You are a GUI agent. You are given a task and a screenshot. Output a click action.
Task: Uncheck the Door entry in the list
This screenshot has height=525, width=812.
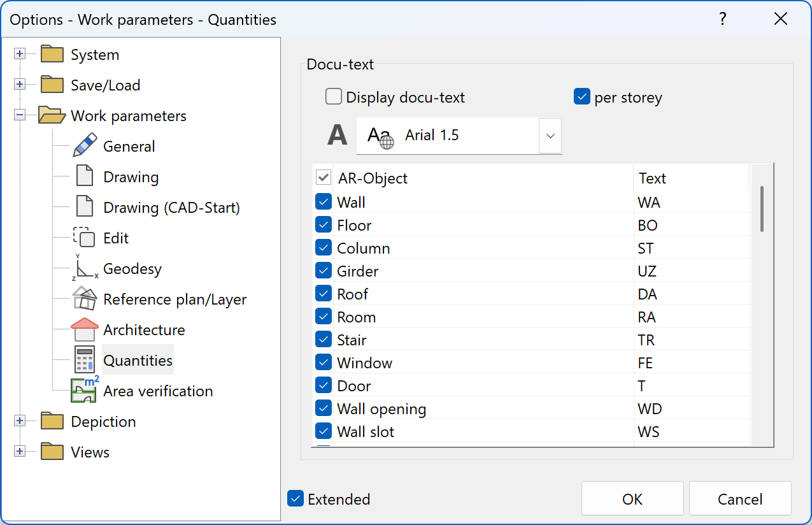tap(323, 385)
